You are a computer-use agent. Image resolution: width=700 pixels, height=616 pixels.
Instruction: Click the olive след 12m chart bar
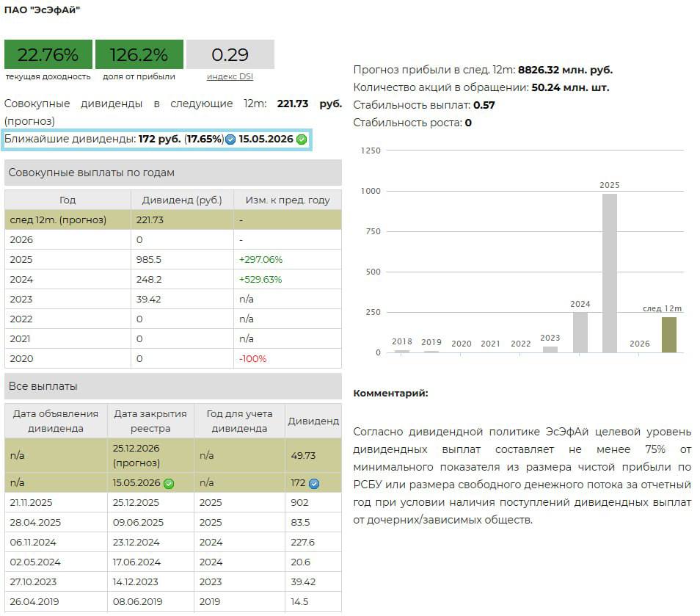668,335
